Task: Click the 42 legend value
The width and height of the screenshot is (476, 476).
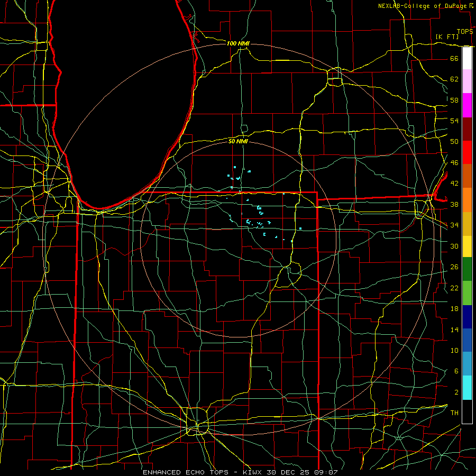Action: click(454, 183)
